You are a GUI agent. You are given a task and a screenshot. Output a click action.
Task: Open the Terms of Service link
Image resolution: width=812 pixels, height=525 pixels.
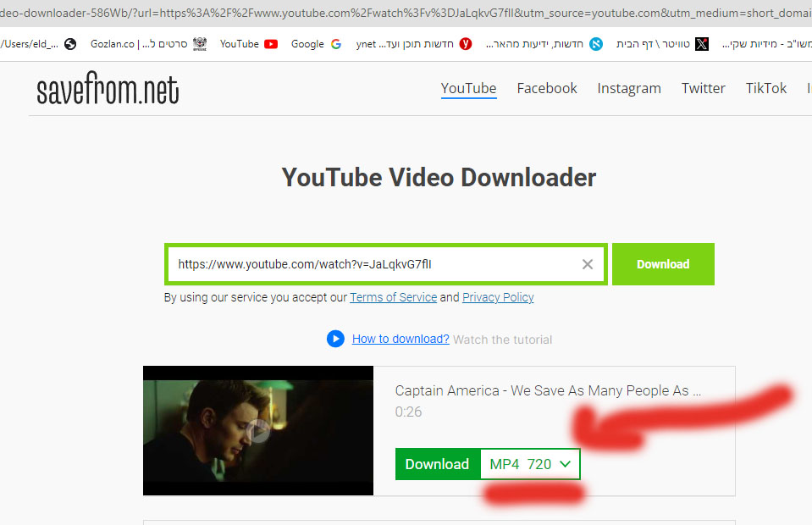393,297
